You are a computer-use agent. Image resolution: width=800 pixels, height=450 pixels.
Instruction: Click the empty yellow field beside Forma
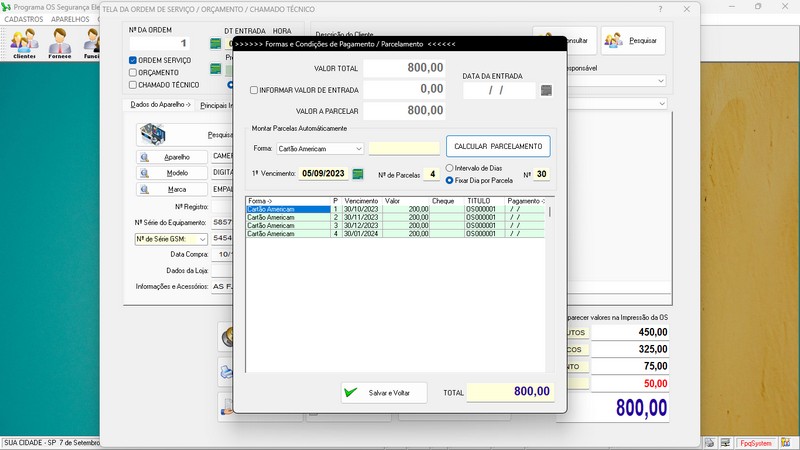(x=404, y=148)
